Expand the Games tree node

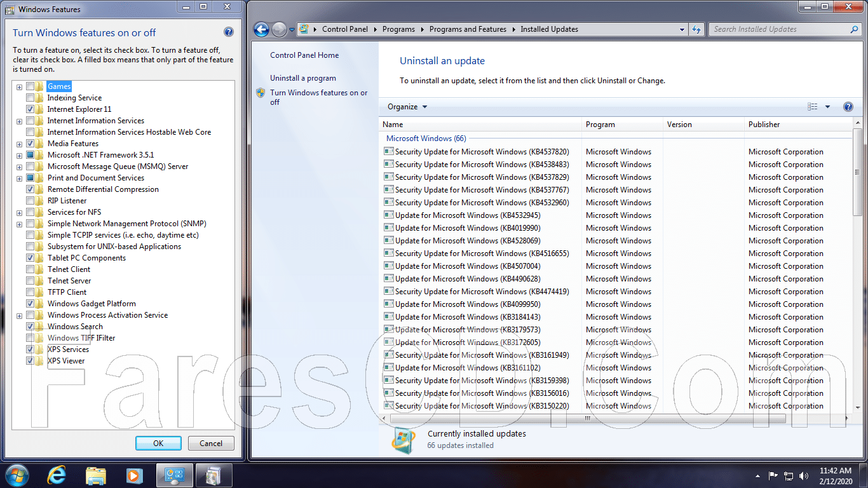(19, 86)
